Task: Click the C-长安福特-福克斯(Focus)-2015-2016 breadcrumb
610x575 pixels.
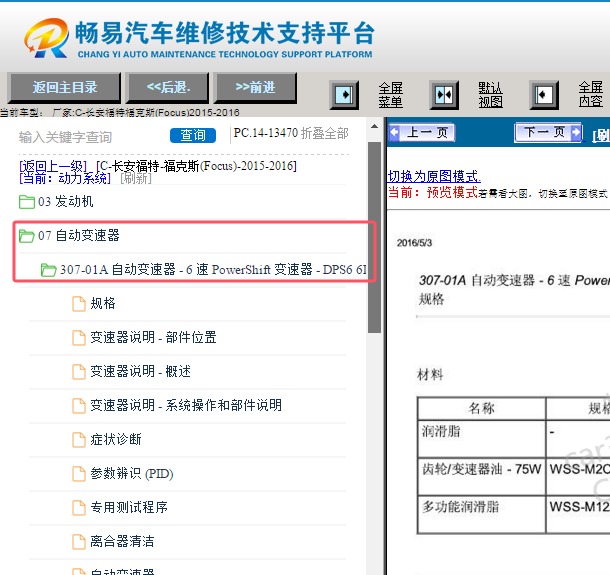Action: click(x=196, y=166)
